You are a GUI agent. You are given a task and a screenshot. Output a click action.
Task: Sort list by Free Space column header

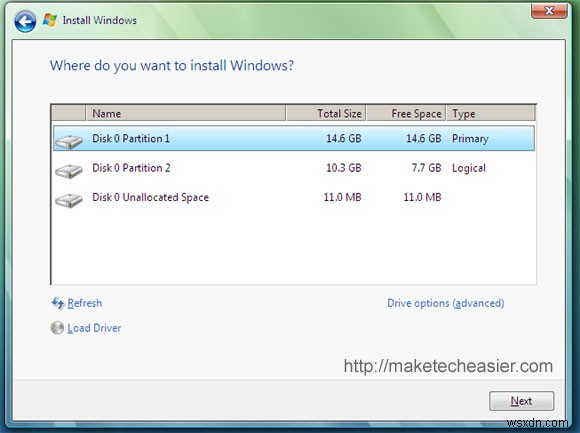pos(406,113)
